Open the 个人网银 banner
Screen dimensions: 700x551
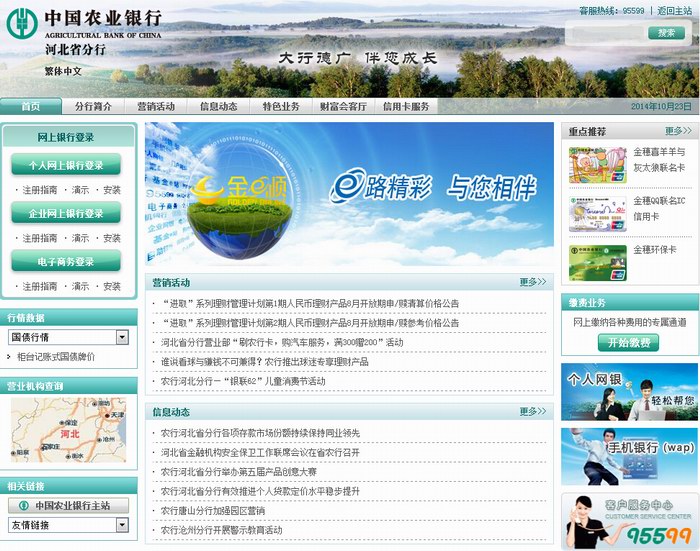(629, 390)
